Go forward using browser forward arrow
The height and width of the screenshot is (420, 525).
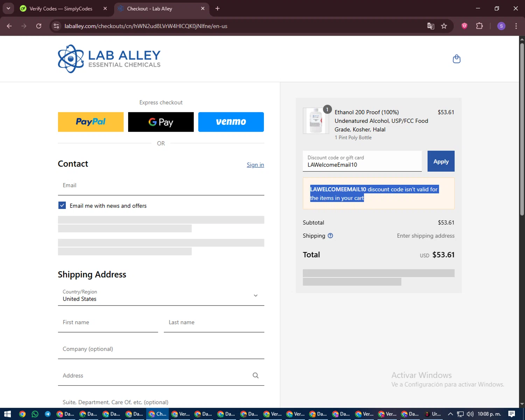pos(24,26)
